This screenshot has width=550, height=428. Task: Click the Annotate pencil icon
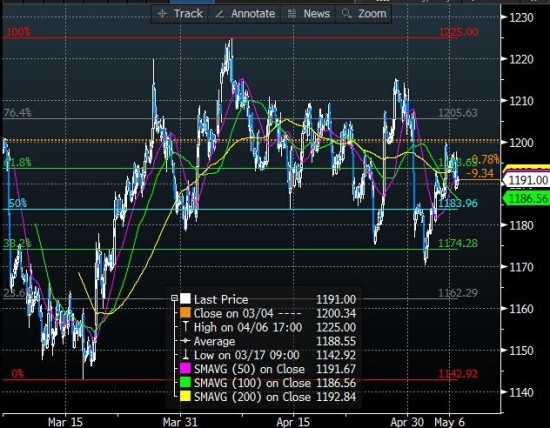click(x=220, y=14)
